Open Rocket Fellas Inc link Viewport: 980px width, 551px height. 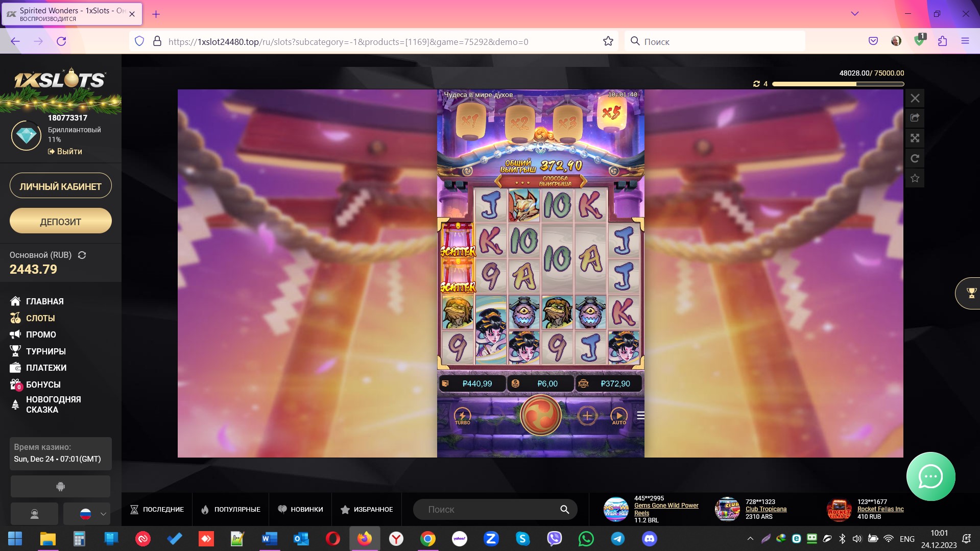click(x=880, y=509)
